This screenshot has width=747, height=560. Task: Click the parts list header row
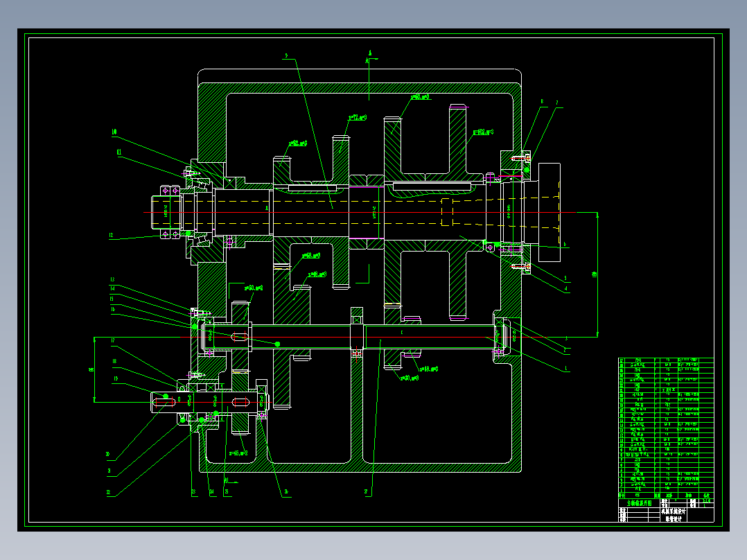pos(666,496)
